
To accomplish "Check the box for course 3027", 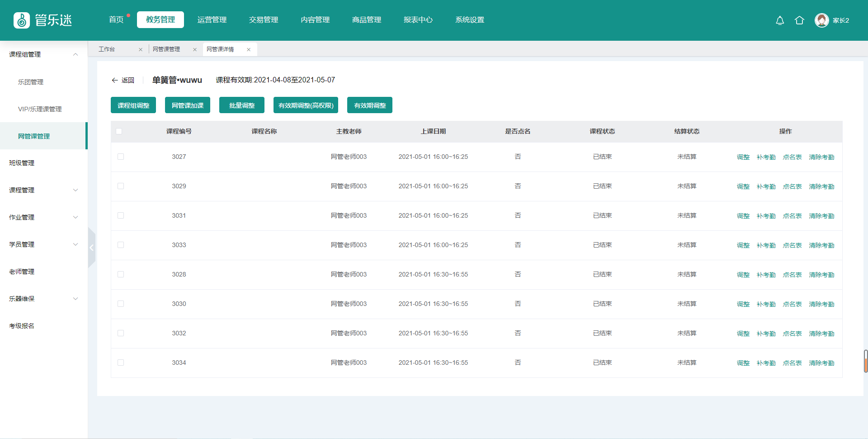I will click(x=121, y=157).
